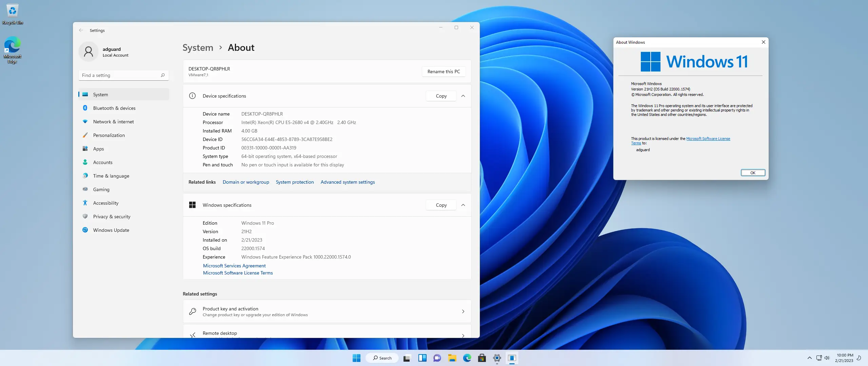Viewport: 868px width, 366px height.
Task: Click the Windows specifications logo icon
Action: coord(192,205)
